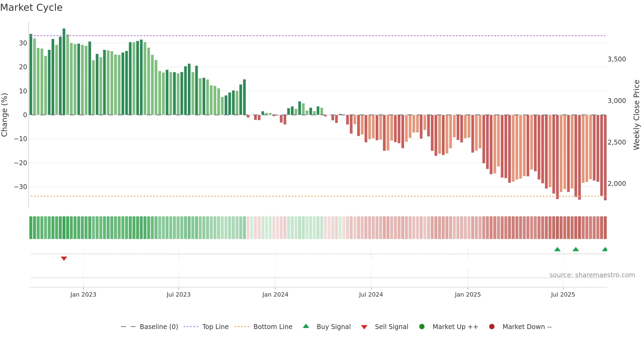Screen dimensions: 644x362
Task: Click the Jan 2024 x-axis label
Action: click(275, 295)
